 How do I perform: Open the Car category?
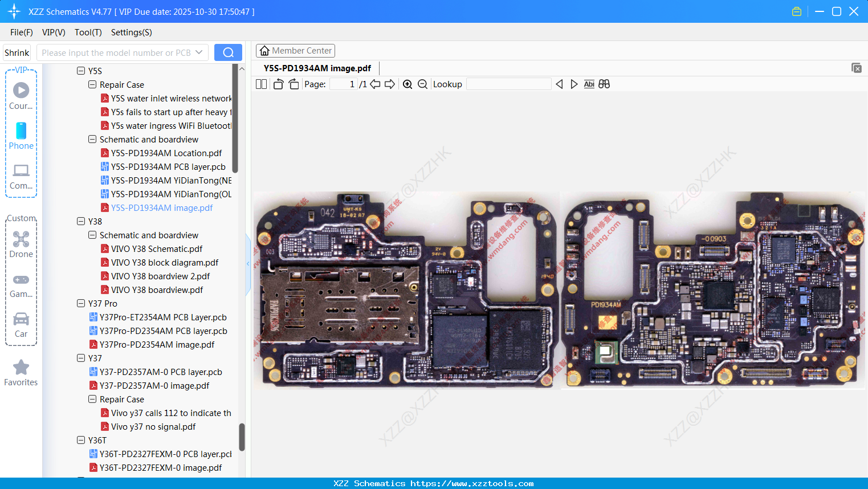[x=21, y=324]
